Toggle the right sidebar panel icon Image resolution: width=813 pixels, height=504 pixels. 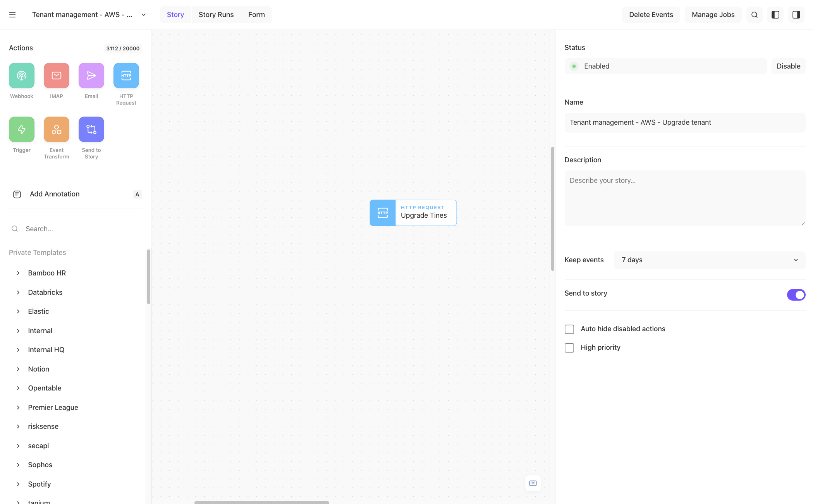point(796,15)
